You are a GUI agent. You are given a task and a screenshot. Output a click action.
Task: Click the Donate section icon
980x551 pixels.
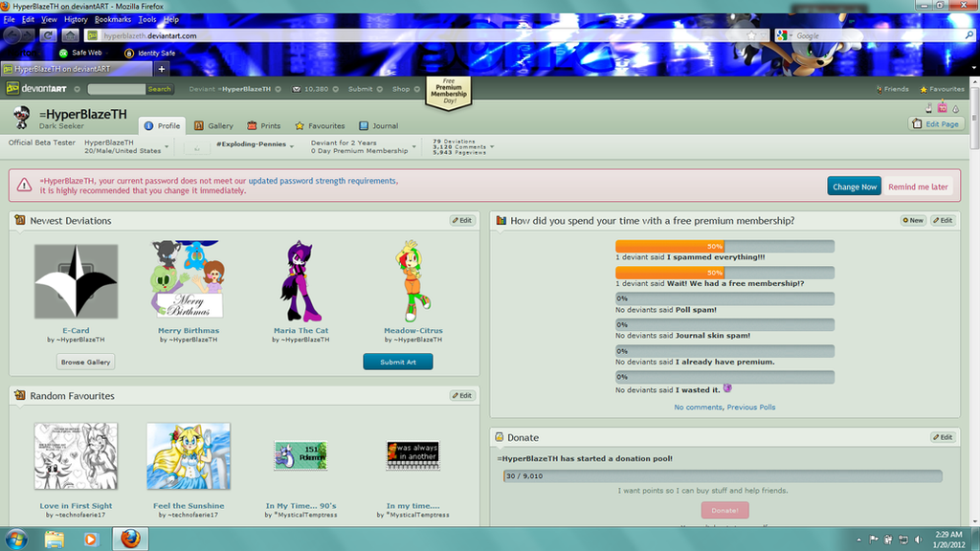click(x=500, y=436)
